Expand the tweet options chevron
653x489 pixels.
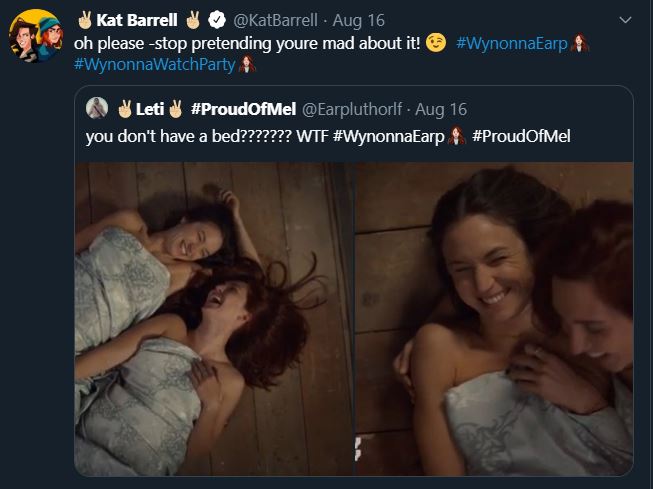(x=626, y=19)
